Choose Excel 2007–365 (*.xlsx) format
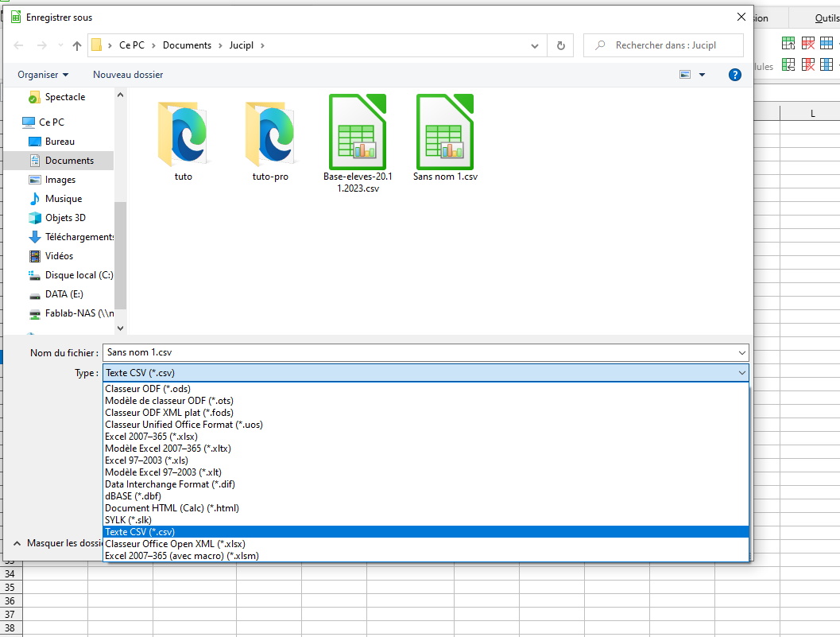 point(151,437)
